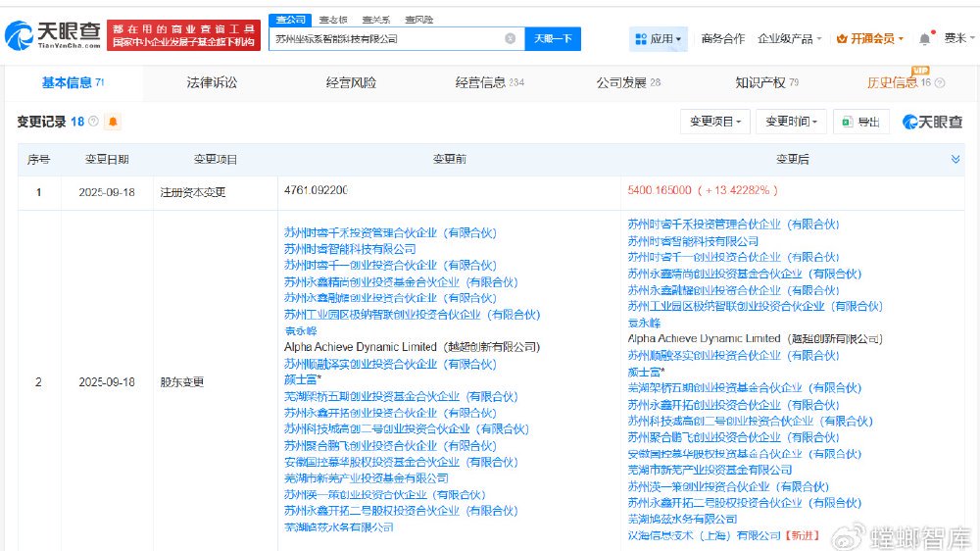Open the 应用 apps dropdown
This screenshot has height=551, width=980.
coord(659,39)
